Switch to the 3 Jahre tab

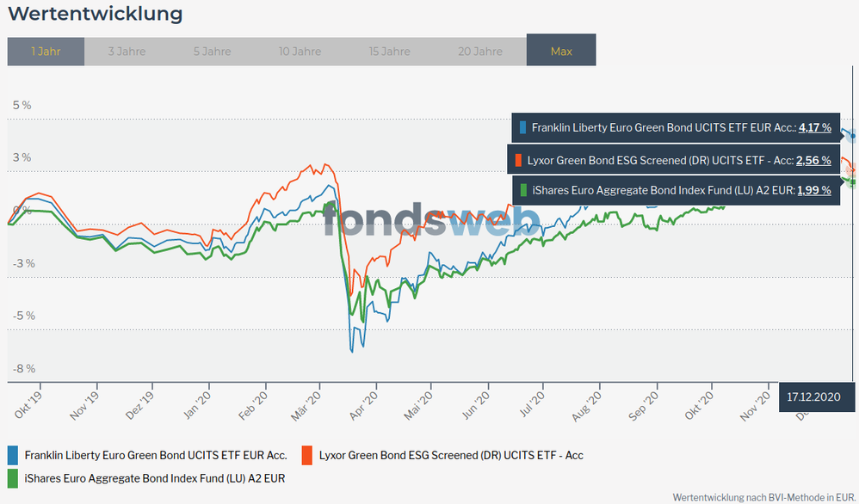pyautogui.click(x=127, y=52)
